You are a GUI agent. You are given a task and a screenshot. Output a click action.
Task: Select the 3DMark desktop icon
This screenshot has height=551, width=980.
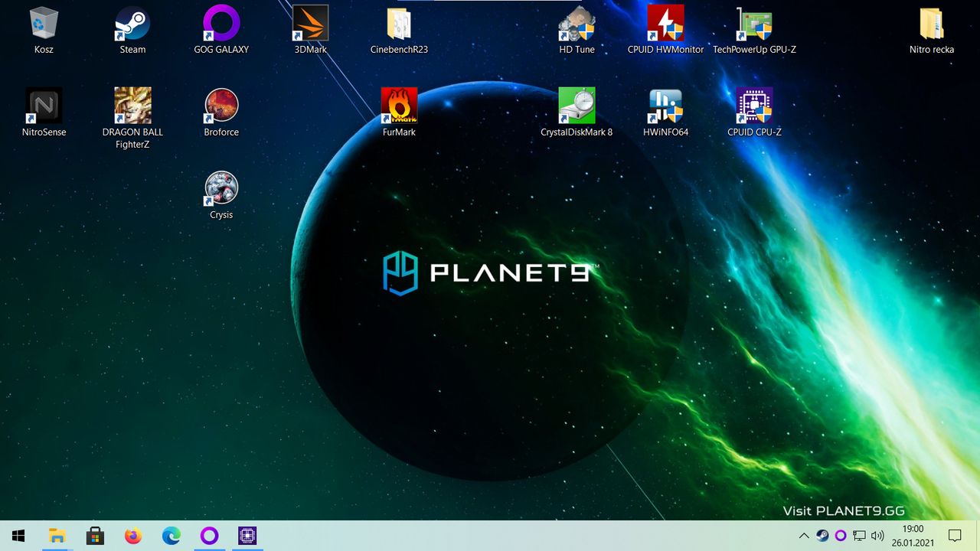click(x=310, y=31)
